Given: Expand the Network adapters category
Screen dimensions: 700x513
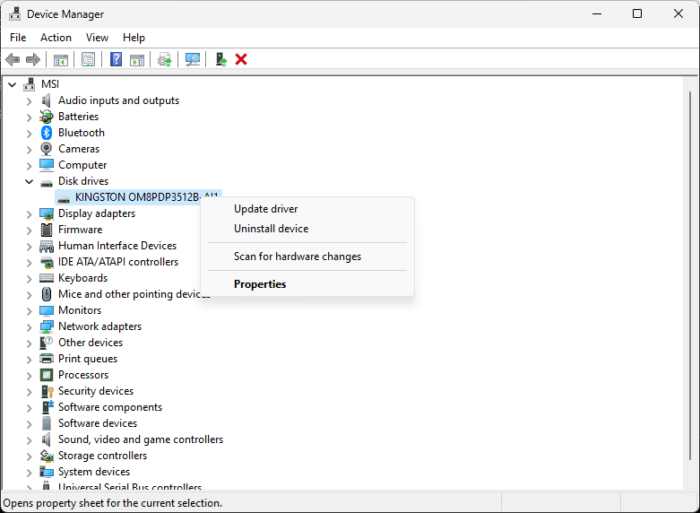Looking at the screenshot, I should coord(29,327).
